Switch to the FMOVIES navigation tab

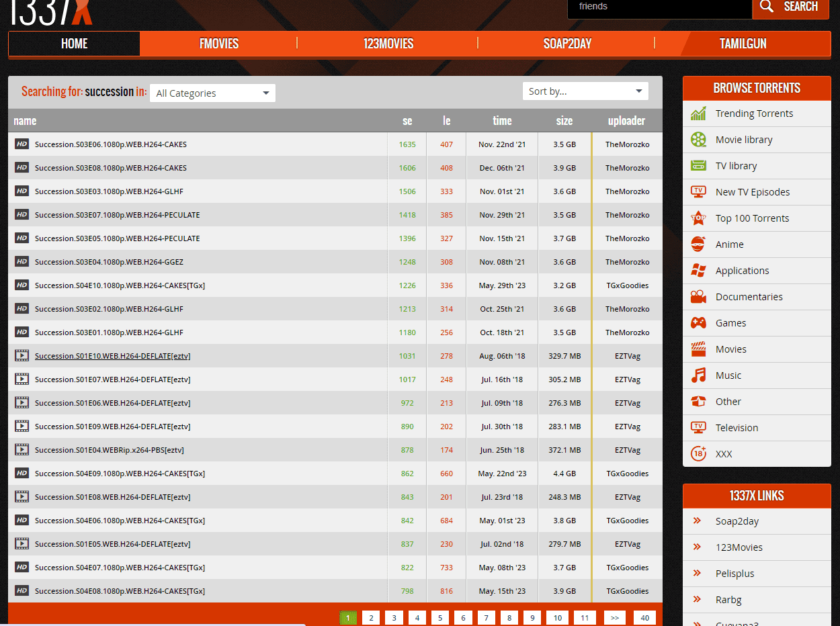click(219, 44)
